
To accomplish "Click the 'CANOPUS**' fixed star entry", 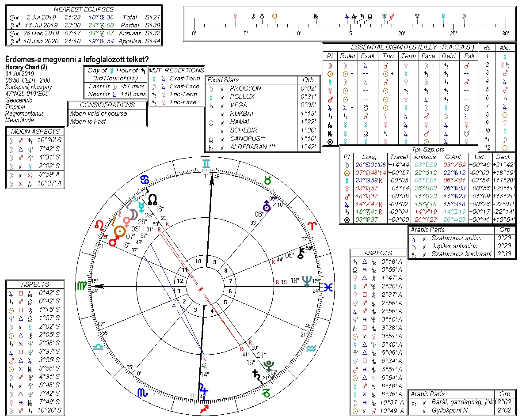I will (x=248, y=138).
